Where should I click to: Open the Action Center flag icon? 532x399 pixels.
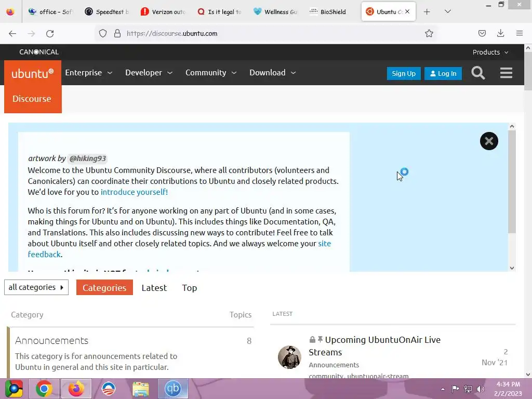click(x=455, y=389)
